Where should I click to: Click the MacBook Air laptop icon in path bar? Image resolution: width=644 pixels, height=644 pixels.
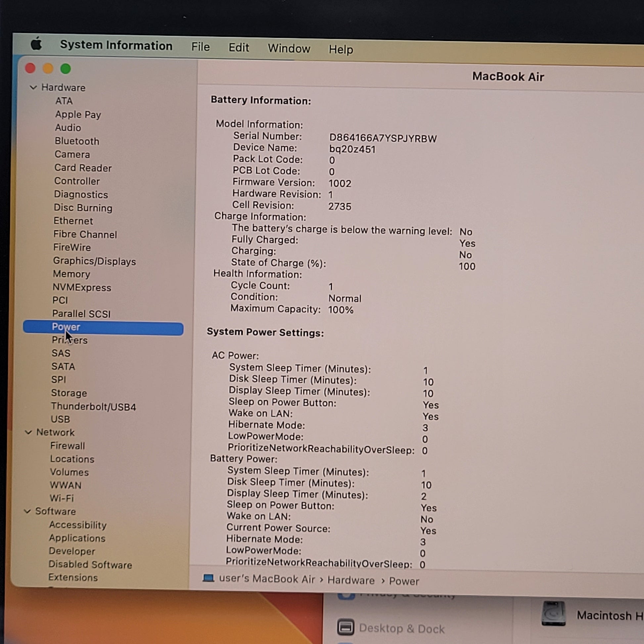click(208, 578)
